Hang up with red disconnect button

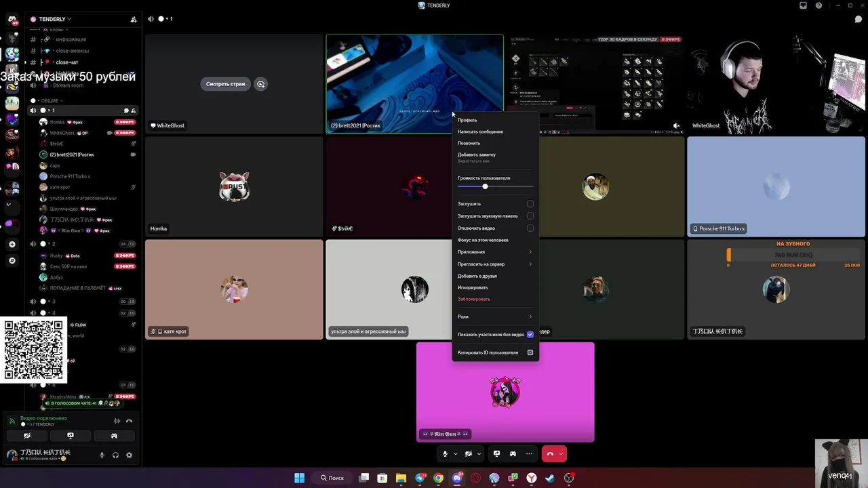coord(550,454)
